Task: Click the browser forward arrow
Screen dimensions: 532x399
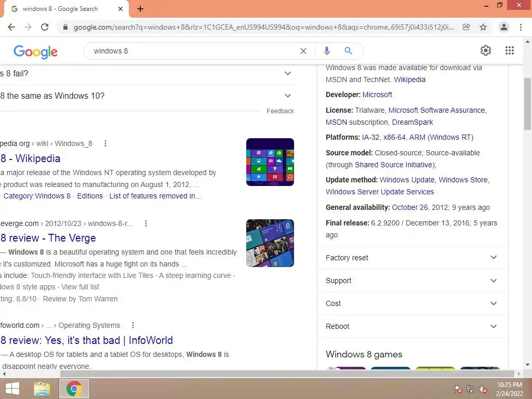Action: click(x=28, y=27)
